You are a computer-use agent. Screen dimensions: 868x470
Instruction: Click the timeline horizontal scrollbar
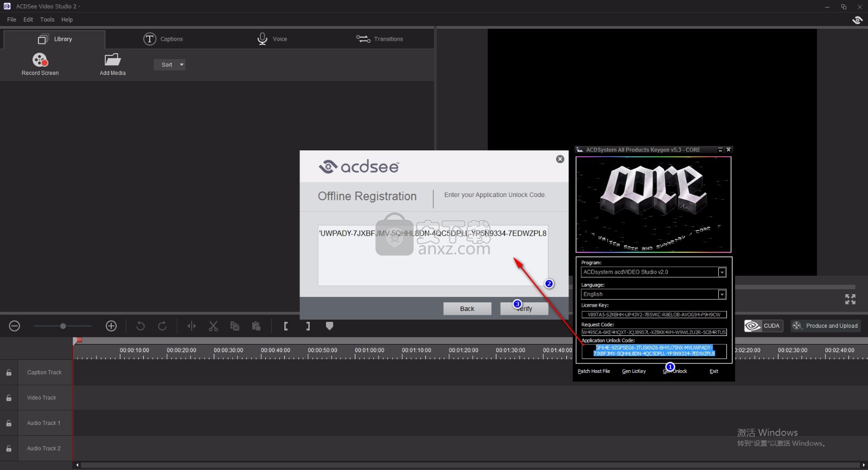click(470, 465)
